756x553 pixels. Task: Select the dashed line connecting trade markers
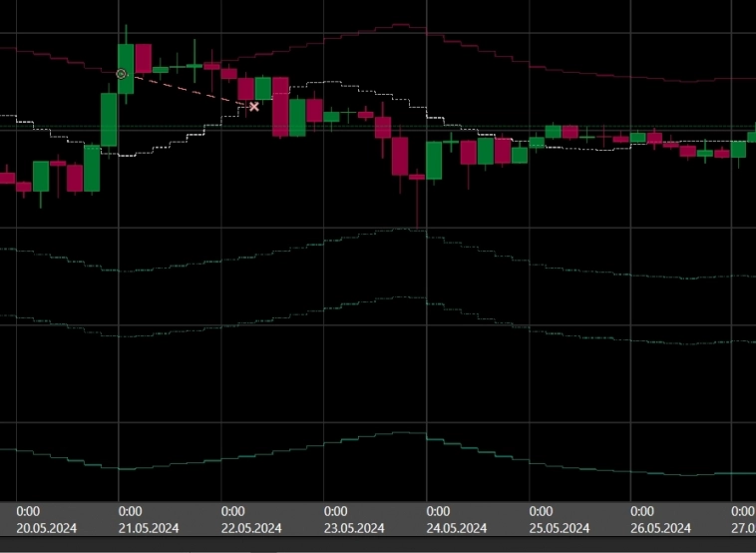(188, 90)
